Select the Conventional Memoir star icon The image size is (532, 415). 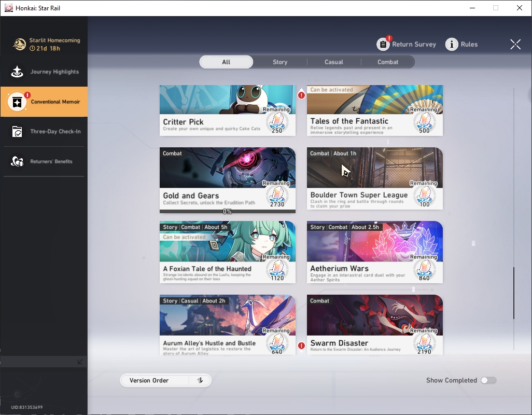[17, 102]
